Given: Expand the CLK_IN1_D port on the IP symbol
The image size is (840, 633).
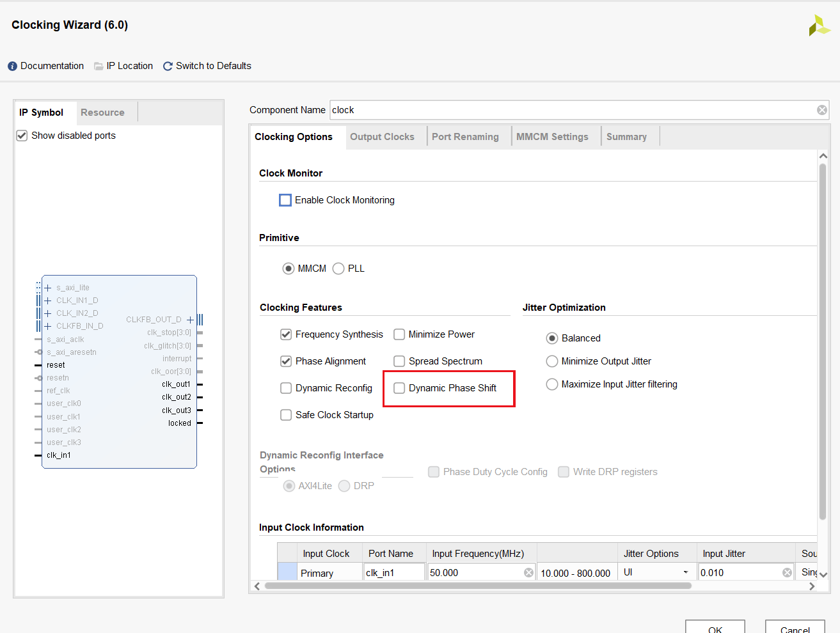Looking at the screenshot, I should 47,300.
